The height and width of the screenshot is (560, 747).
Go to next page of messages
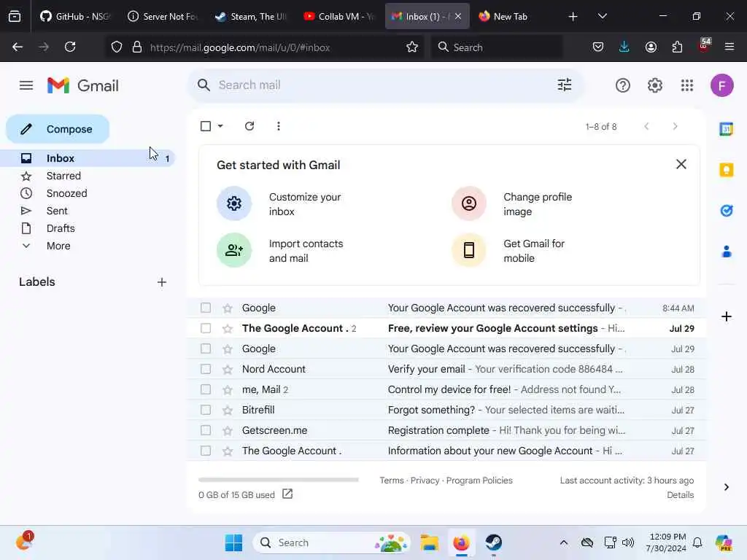[675, 126]
